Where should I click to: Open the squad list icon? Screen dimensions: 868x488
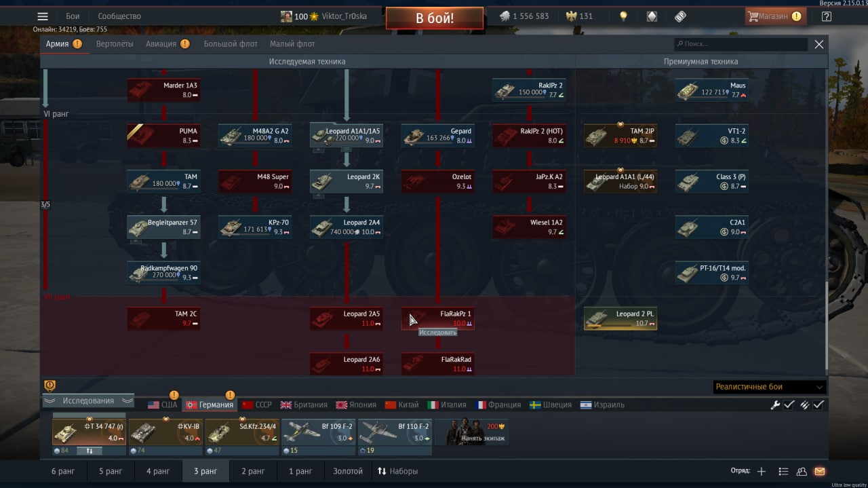(783, 471)
